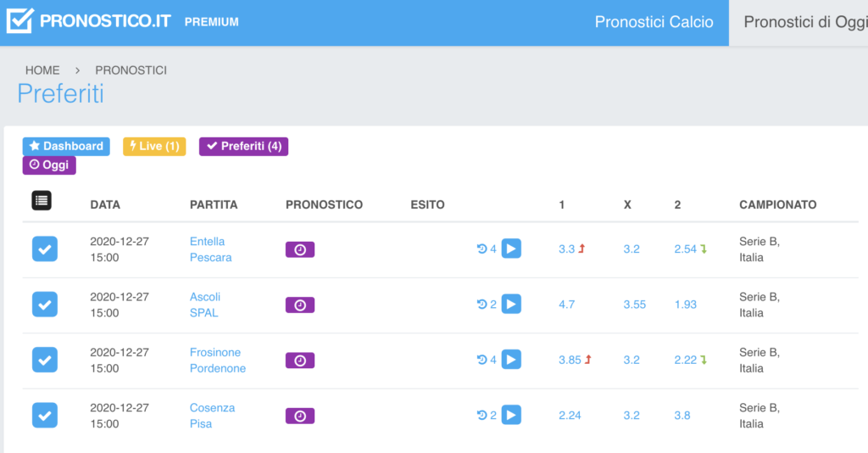Open the Frosinone Pordenone match link

218,360
